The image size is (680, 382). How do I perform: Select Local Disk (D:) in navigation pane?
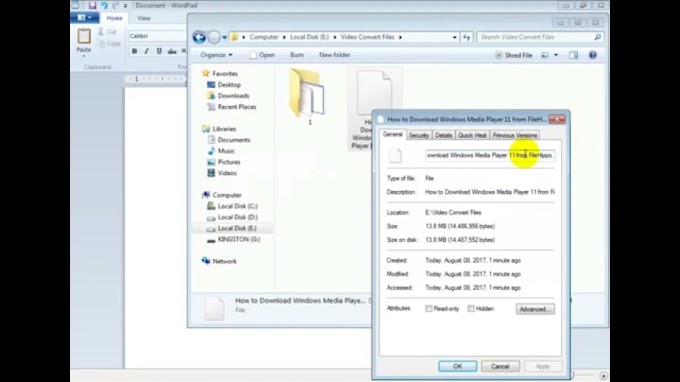(232, 217)
